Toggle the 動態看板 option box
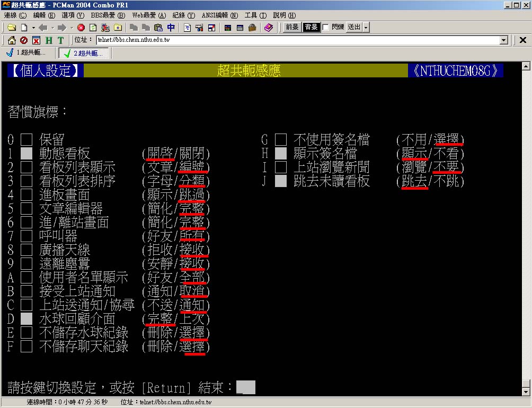Image resolution: width=532 pixels, height=408 pixels. 26,154
